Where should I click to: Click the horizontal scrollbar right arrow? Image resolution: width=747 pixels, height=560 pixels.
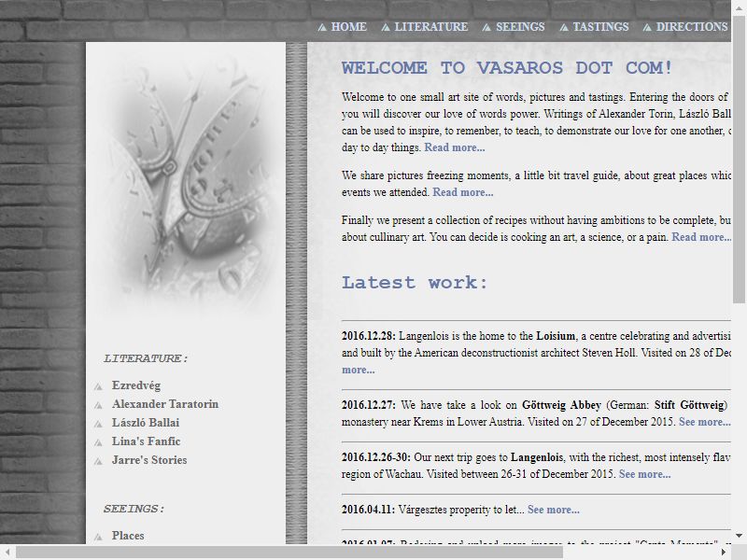724,553
